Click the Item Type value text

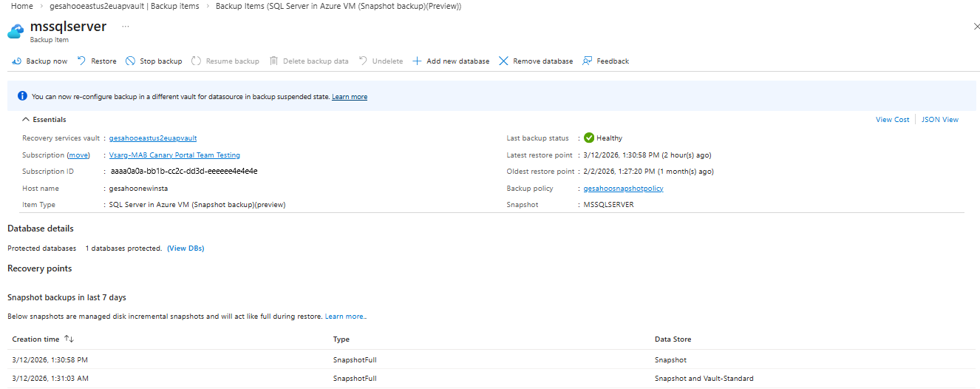(x=197, y=205)
